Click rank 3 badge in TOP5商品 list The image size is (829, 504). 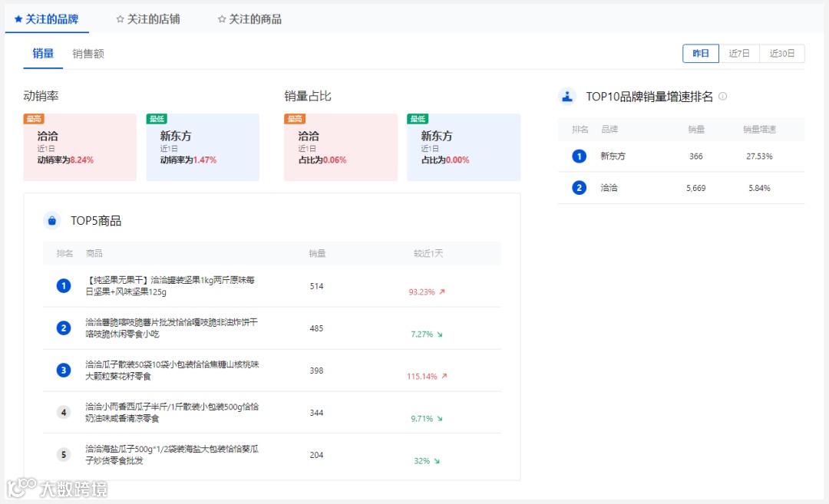click(64, 371)
